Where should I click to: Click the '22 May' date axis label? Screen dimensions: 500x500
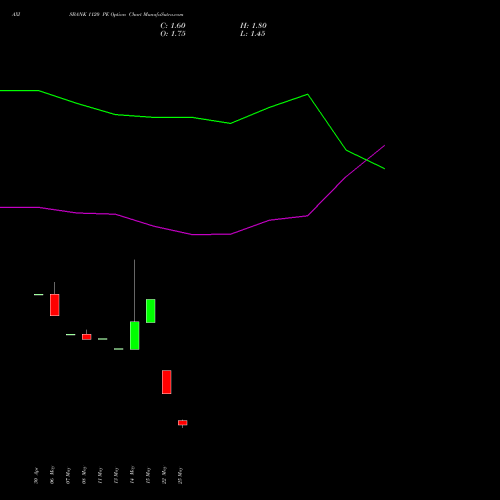(x=164, y=475)
